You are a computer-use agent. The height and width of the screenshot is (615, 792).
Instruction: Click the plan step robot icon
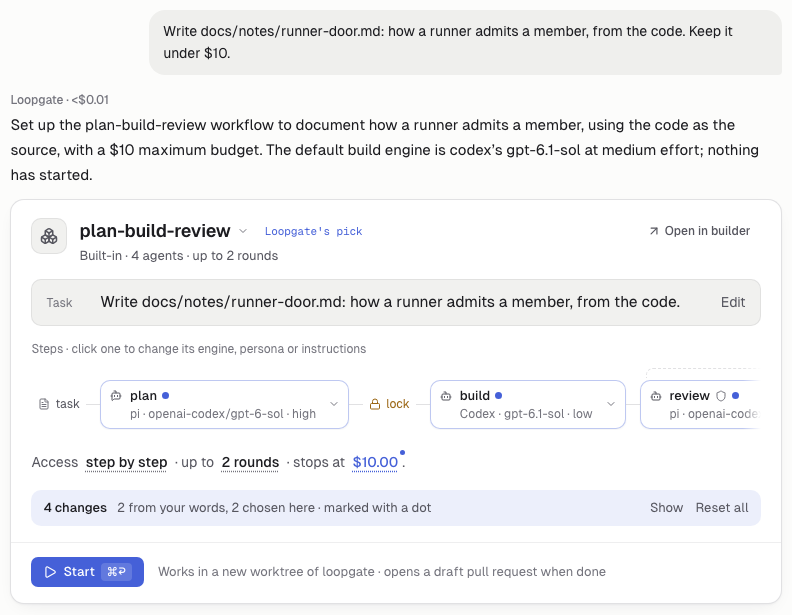[116, 396]
